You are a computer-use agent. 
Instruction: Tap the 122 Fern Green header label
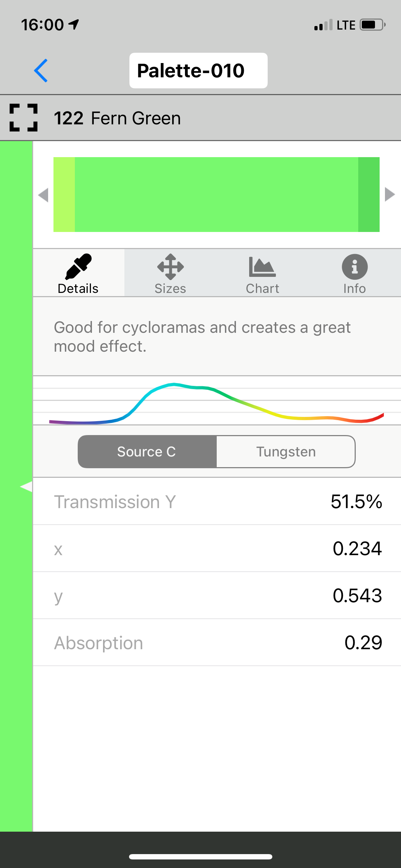coord(117,118)
